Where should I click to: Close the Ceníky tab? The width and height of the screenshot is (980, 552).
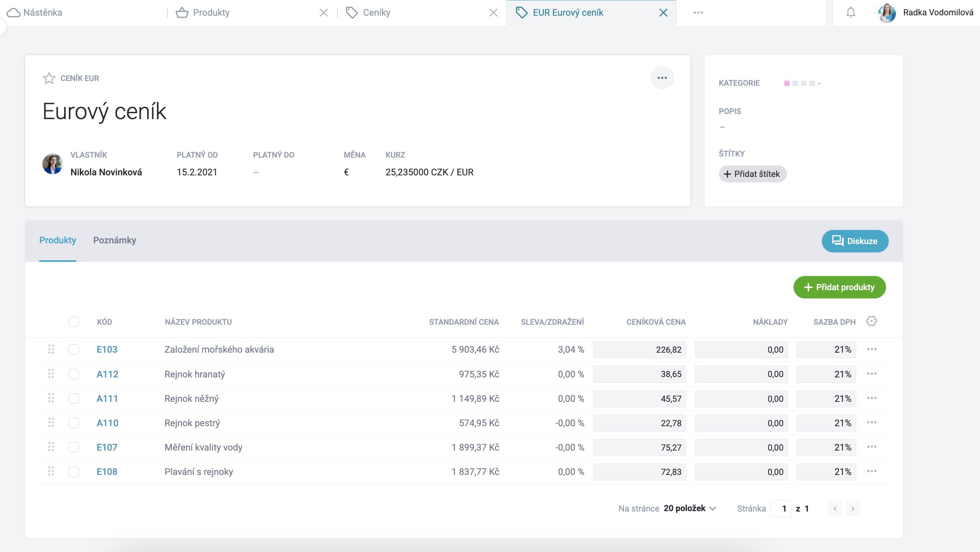(494, 13)
